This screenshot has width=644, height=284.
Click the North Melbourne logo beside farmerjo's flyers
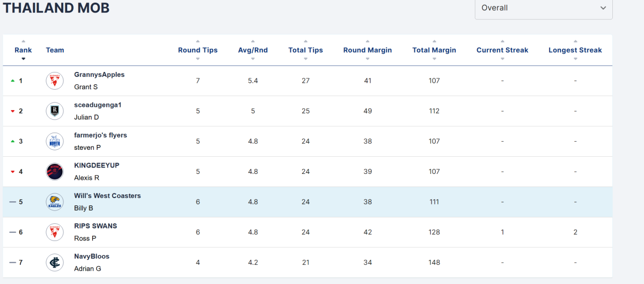[x=55, y=141]
